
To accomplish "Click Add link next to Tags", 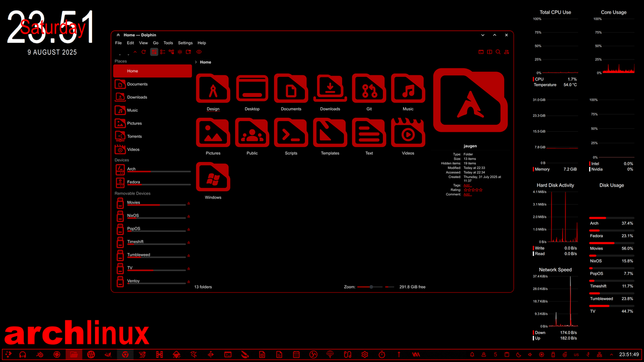I will coord(467,185).
